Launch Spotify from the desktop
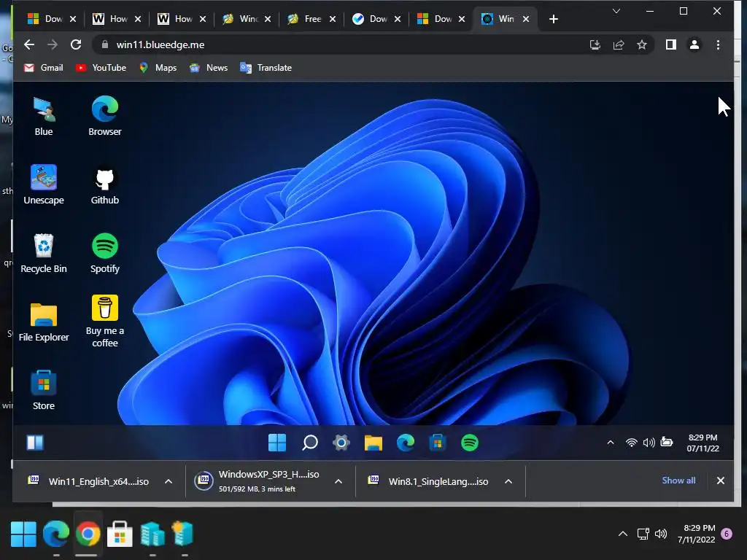Viewport: 747px width, 560px height. [x=105, y=253]
